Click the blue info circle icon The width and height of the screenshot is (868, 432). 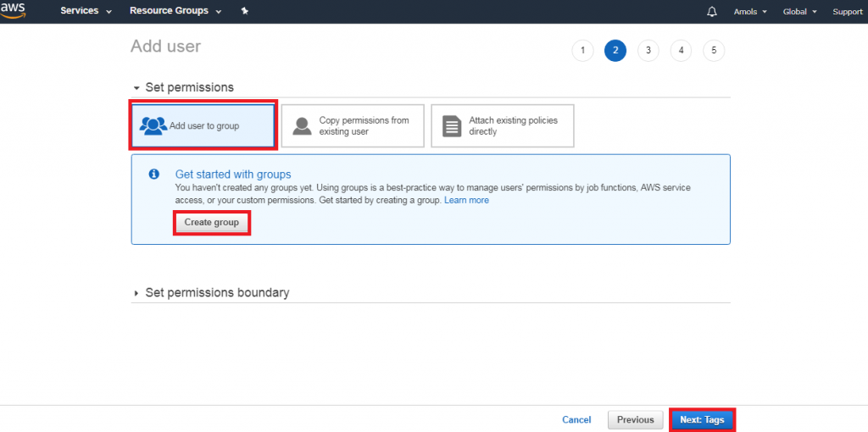coord(154,174)
